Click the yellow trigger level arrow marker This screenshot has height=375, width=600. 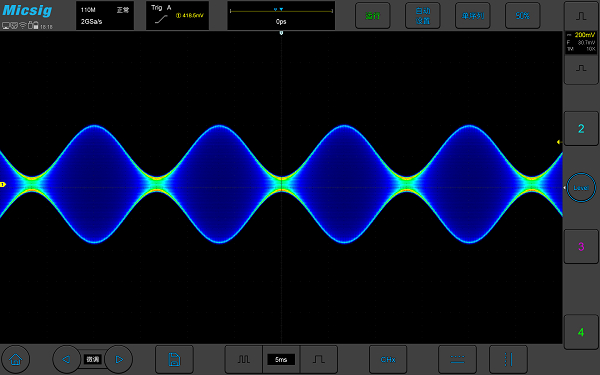559,142
